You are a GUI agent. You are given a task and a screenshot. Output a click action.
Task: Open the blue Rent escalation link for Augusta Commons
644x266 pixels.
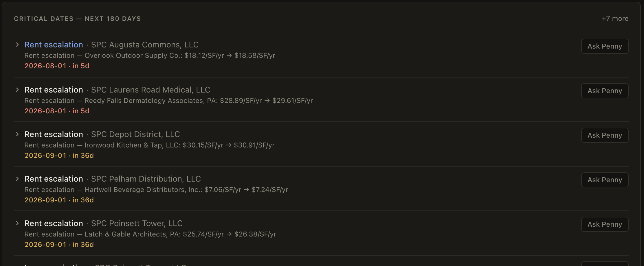[54, 45]
